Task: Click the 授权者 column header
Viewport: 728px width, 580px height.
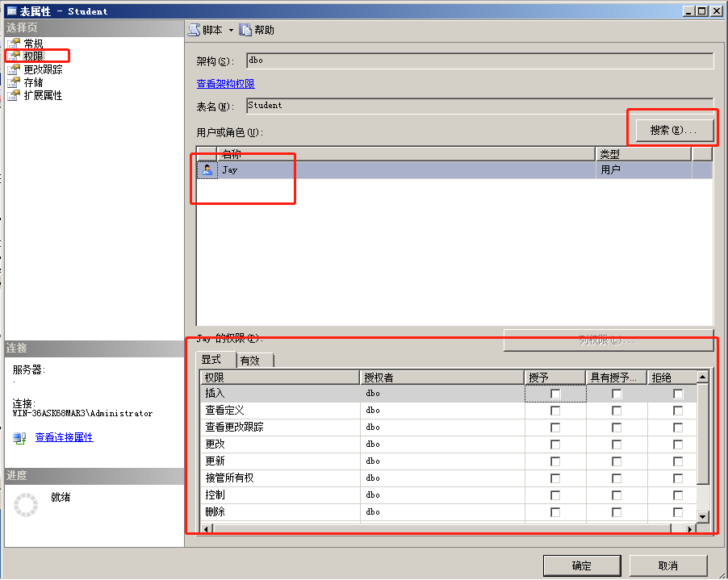Action: pos(442,378)
